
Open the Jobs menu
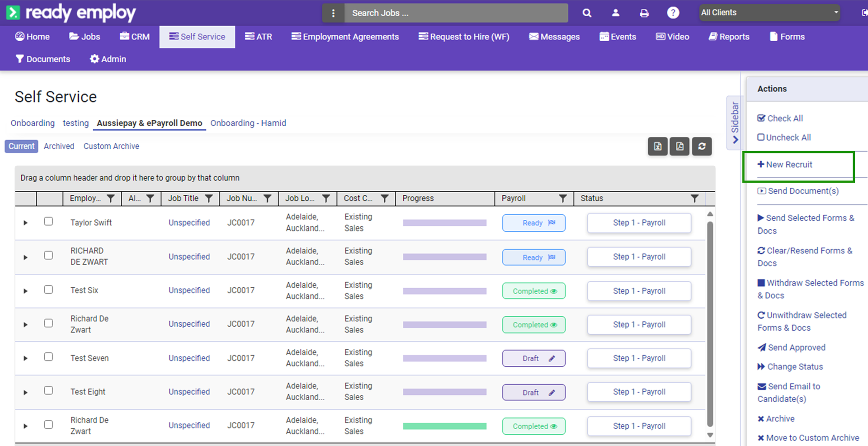click(x=85, y=37)
